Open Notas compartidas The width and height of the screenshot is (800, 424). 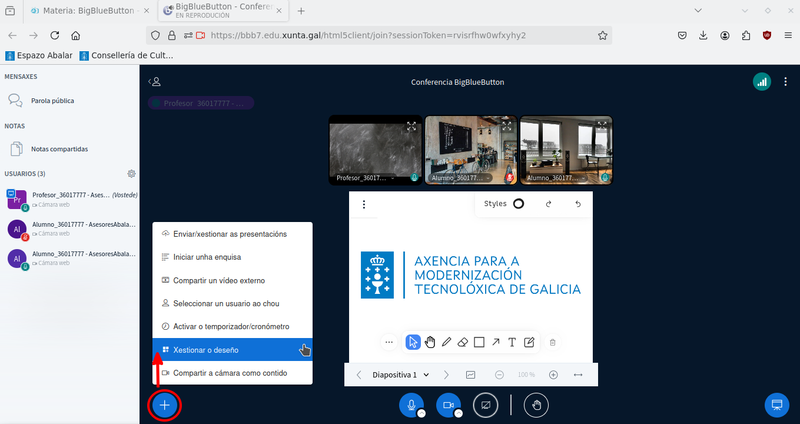click(58, 149)
